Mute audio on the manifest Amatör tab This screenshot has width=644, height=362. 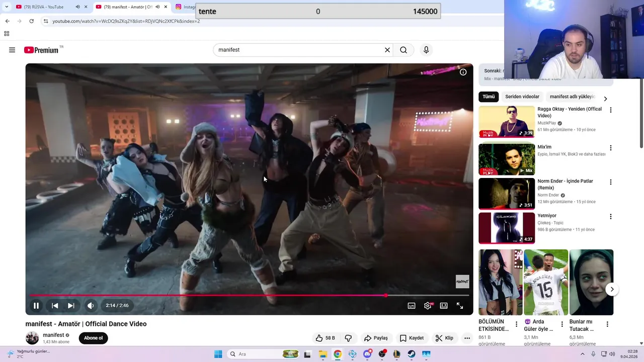pyautogui.click(x=158, y=7)
